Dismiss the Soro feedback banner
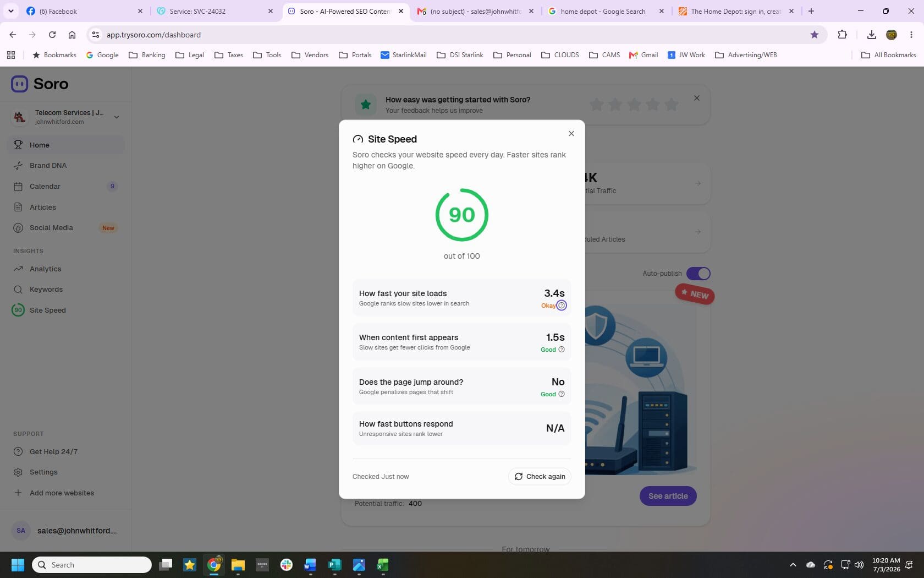This screenshot has width=924, height=578. coord(697,98)
